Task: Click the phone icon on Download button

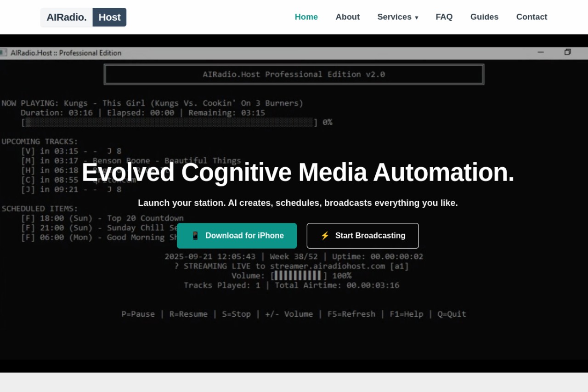Action: tap(195, 236)
